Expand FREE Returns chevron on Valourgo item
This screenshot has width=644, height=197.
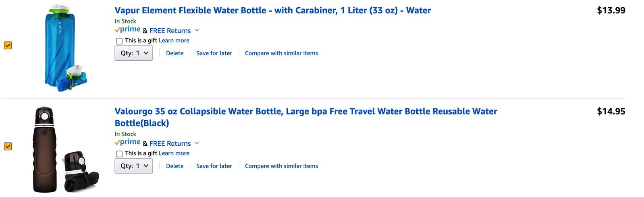[x=197, y=143]
